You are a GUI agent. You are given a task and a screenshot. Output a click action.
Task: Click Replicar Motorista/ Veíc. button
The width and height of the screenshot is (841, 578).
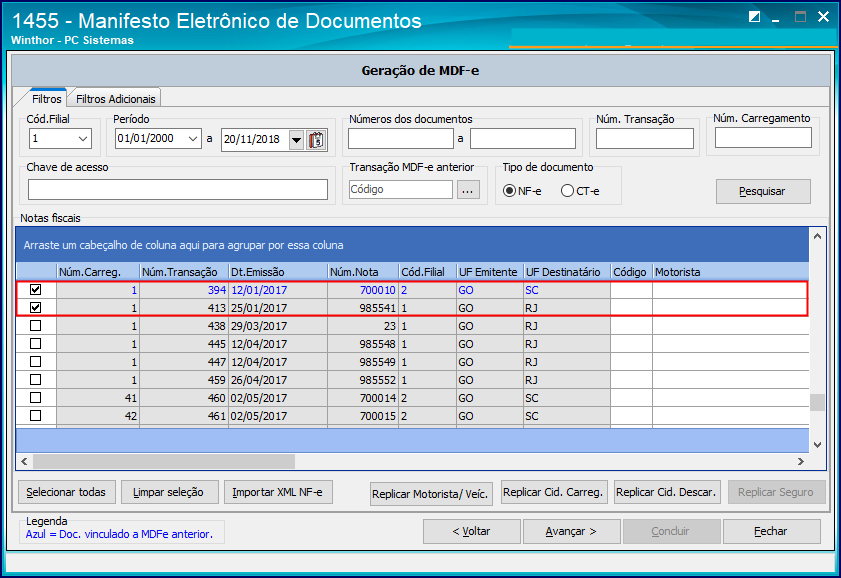tap(431, 494)
